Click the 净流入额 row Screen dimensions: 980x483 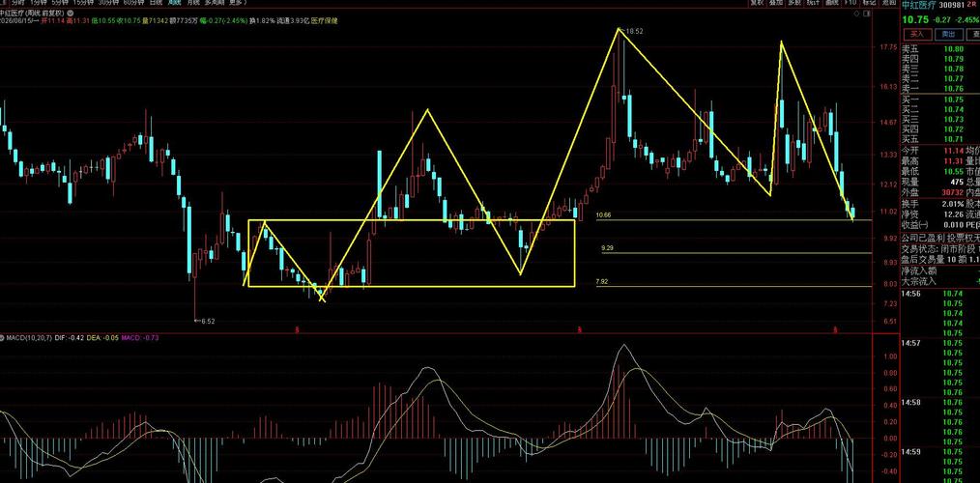[x=940, y=270]
